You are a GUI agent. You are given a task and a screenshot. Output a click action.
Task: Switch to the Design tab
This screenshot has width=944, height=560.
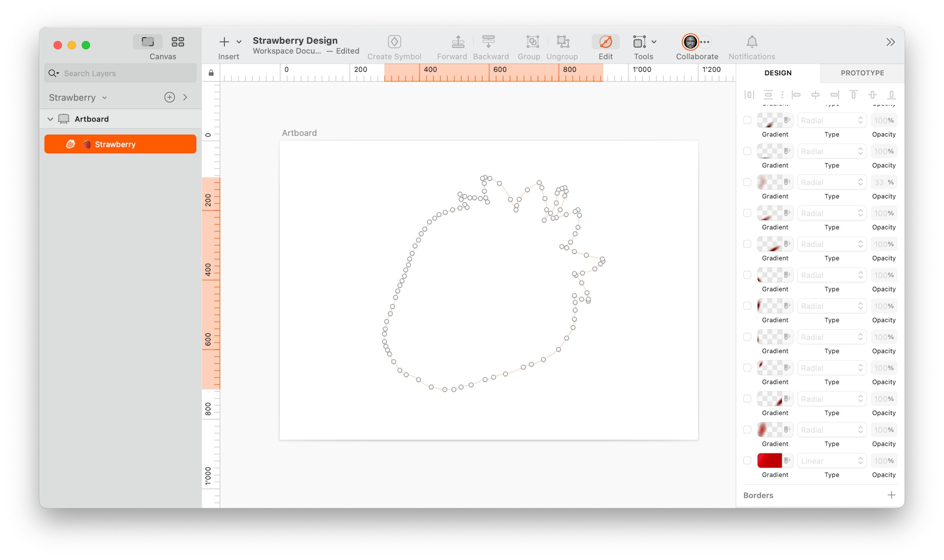(777, 73)
